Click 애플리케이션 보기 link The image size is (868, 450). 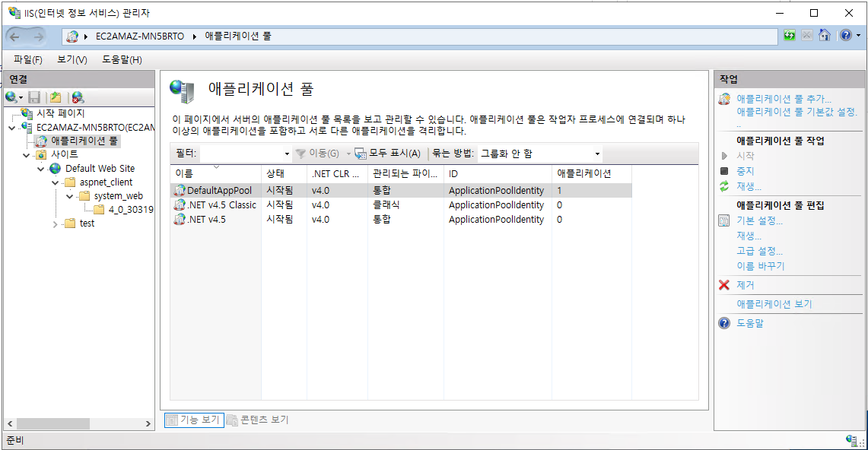point(774,304)
